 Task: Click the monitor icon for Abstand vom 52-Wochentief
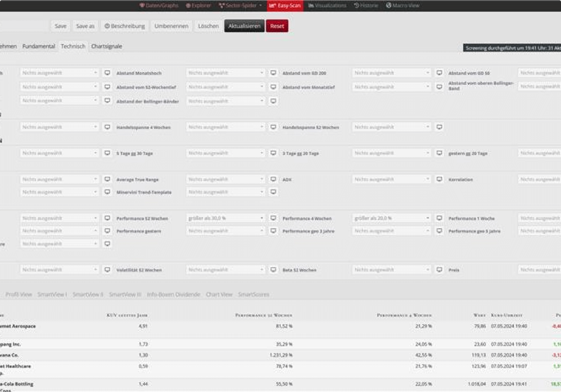click(x=273, y=87)
